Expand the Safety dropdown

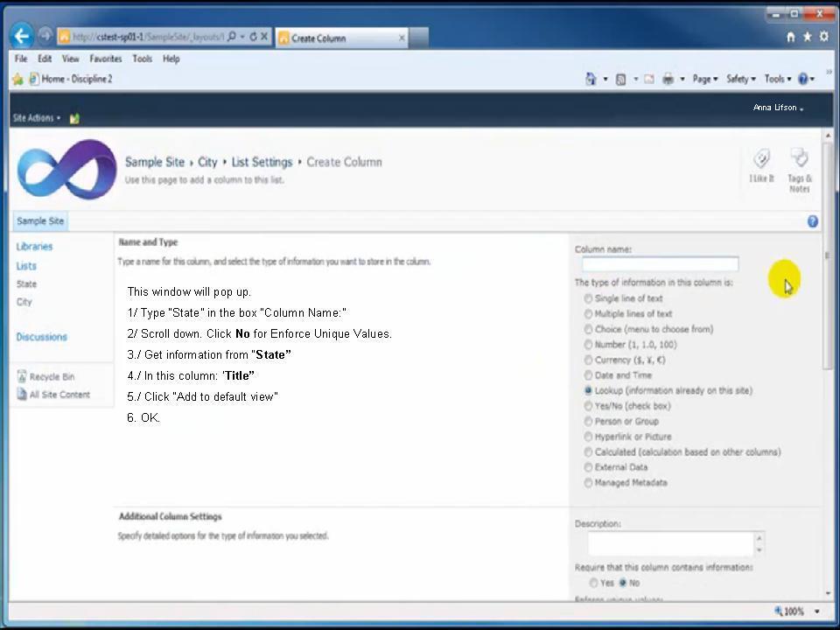[x=739, y=79]
